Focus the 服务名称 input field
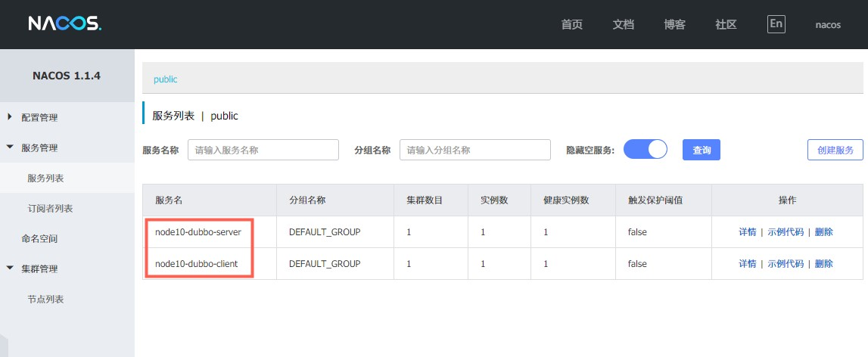Viewport: 868px width, 357px height. coord(263,150)
